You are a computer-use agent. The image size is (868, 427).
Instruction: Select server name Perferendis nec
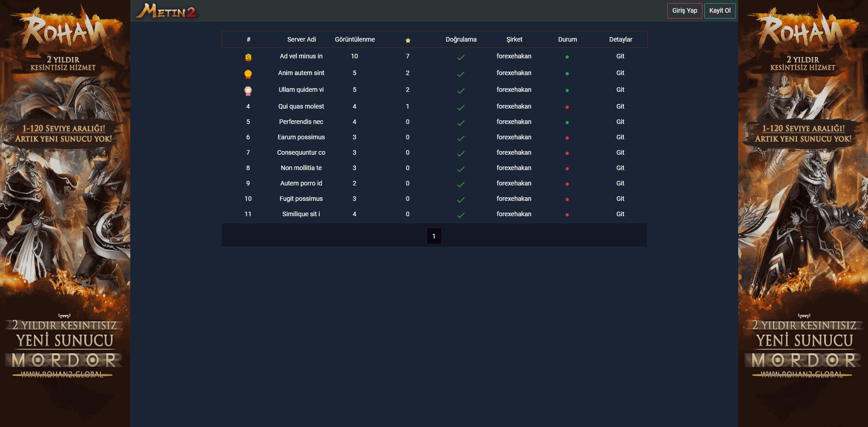pyautogui.click(x=301, y=122)
